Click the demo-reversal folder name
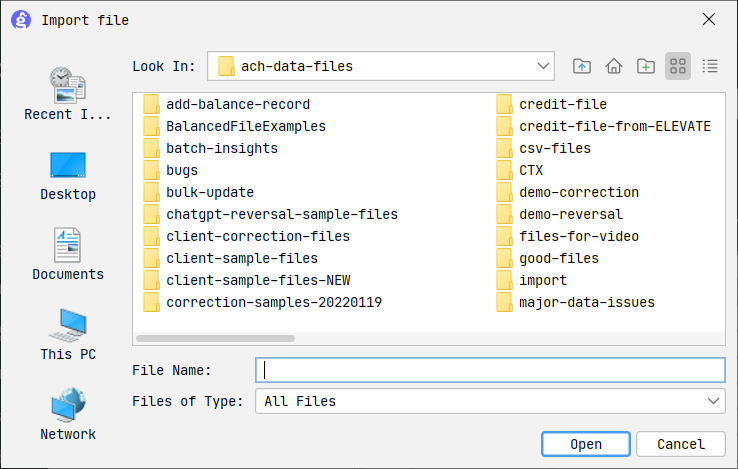Viewport: 738px width, 469px height. [x=571, y=214]
